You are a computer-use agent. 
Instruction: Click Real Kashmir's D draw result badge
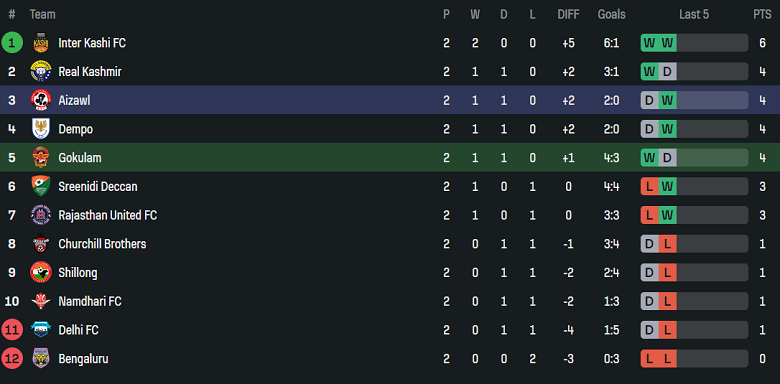668,72
